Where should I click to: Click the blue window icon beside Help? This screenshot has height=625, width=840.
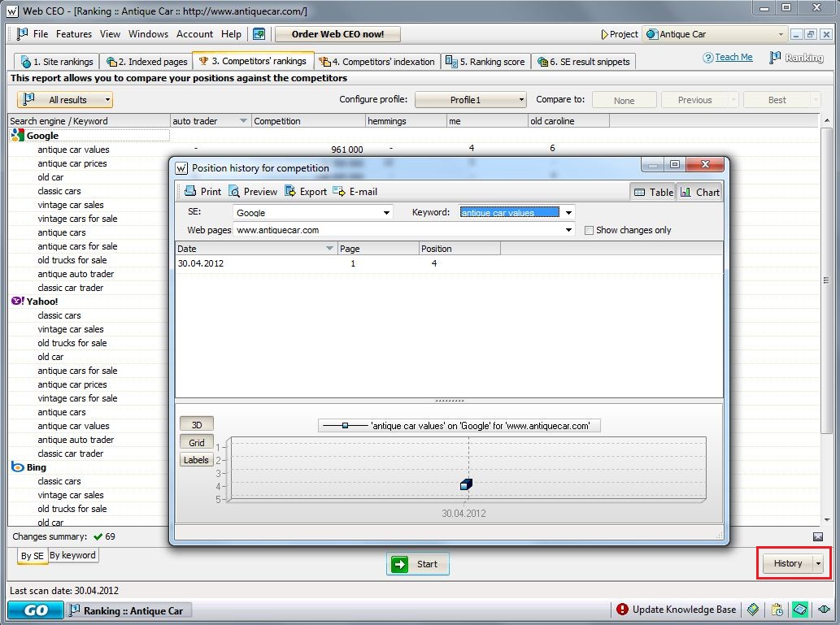pyautogui.click(x=259, y=34)
